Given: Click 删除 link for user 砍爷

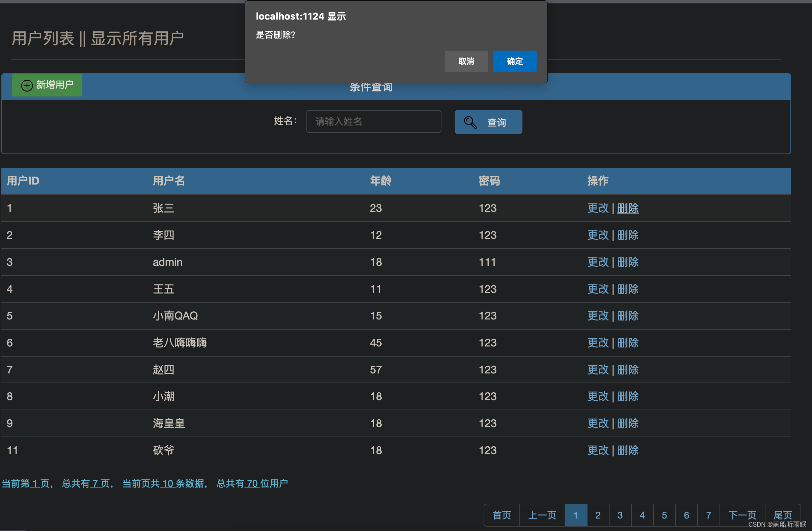Looking at the screenshot, I should coord(628,450).
